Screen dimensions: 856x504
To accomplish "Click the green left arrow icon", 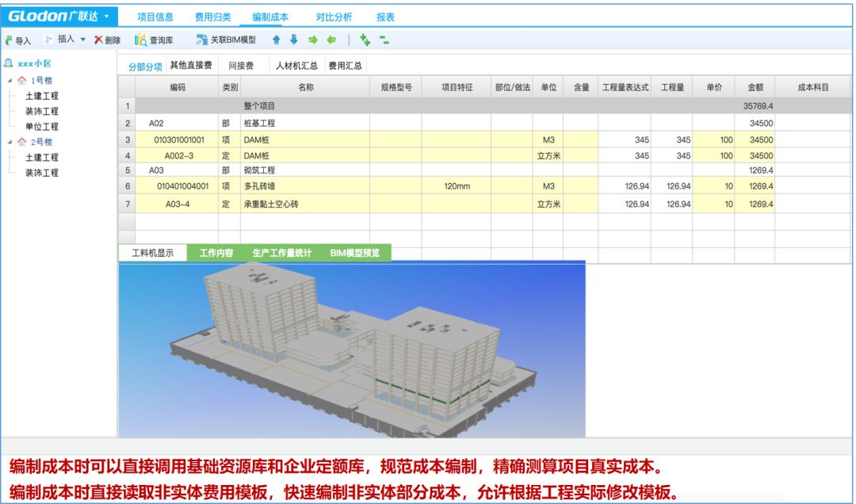I will coord(331,40).
